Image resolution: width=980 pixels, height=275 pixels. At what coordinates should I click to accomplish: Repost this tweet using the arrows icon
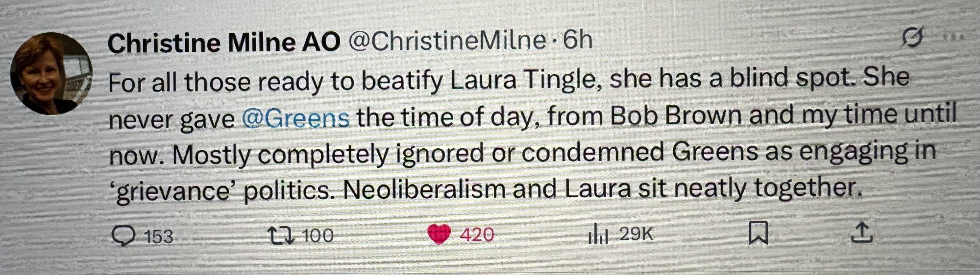(281, 235)
